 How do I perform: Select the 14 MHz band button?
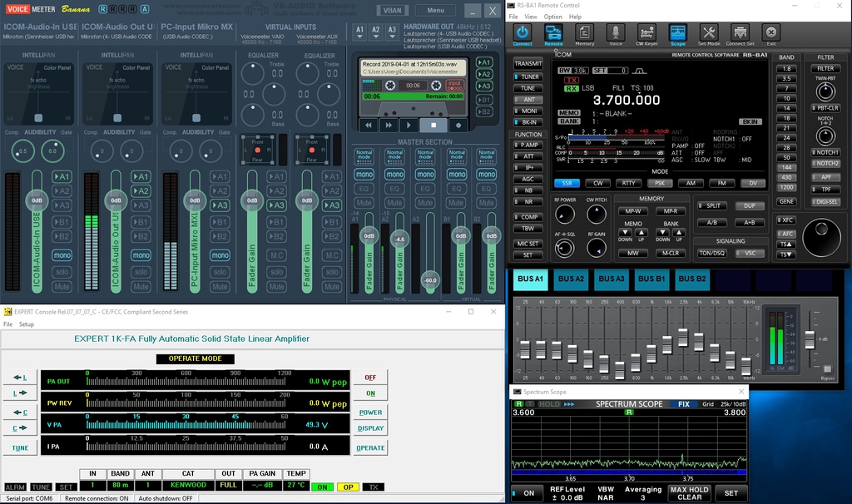pos(786,108)
